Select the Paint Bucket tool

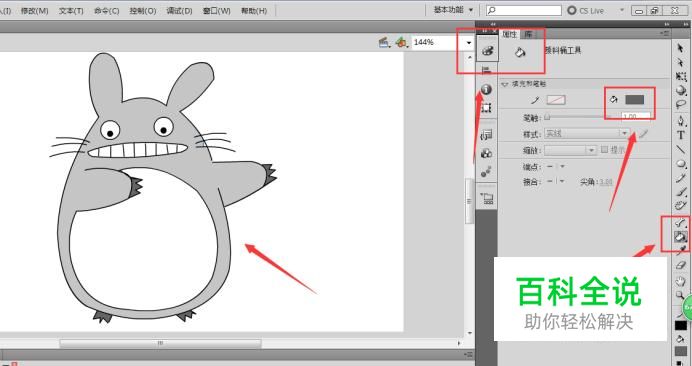tap(681, 237)
